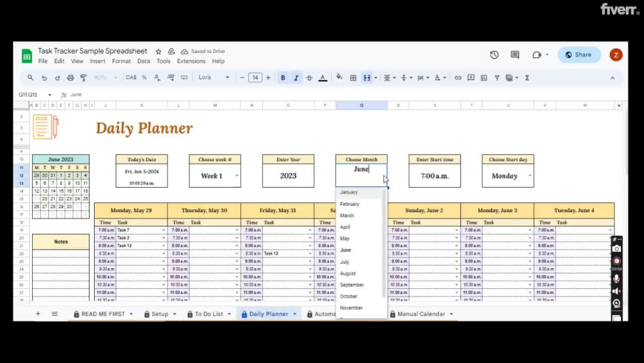Open the Format menu
The width and height of the screenshot is (644, 363).
tap(121, 61)
